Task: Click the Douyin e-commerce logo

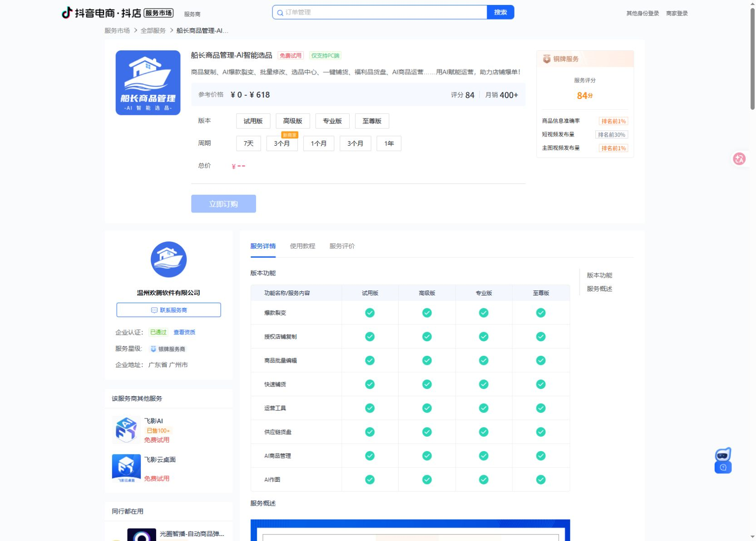Action: point(118,13)
